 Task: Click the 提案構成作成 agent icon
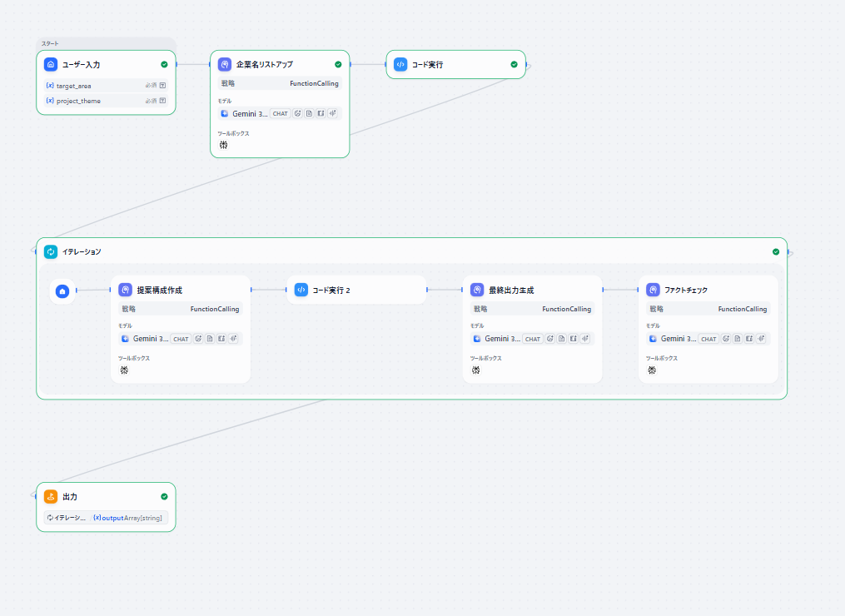click(x=125, y=290)
